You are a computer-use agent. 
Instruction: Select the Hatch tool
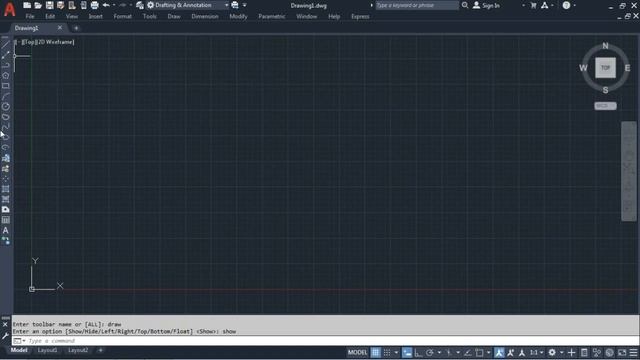pos(5,189)
